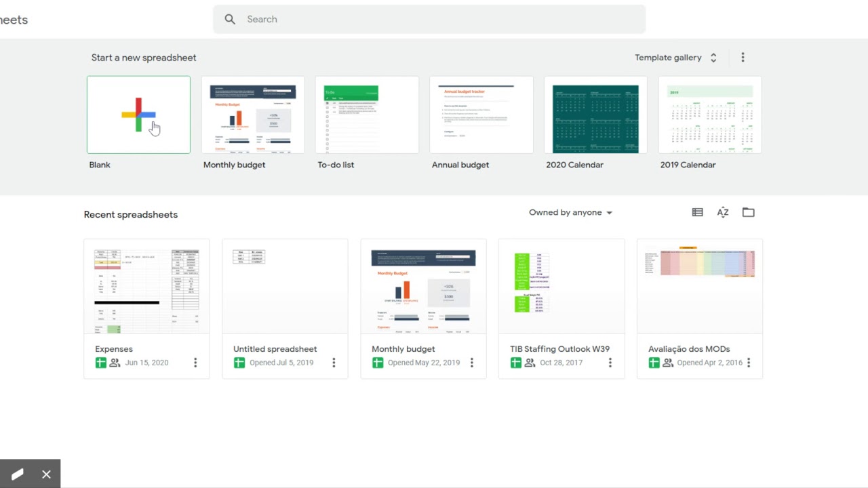
Task: Switch to list view icon
Action: [x=697, y=212]
